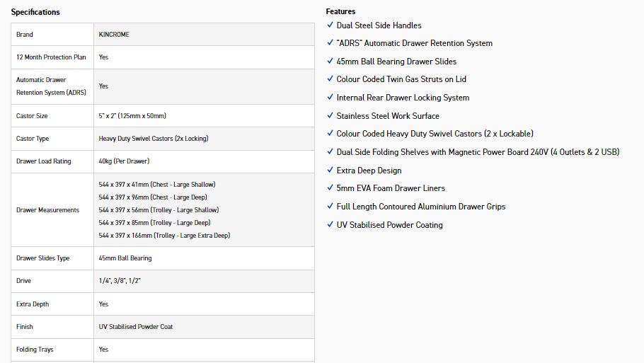
Task: Click the Features heading
Action: pyautogui.click(x=340, y=11)
